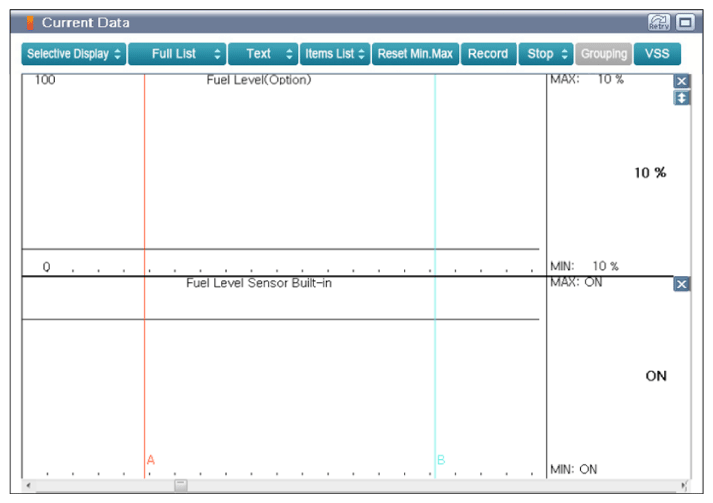Close the Fuel Level Sensor Built-in graph
This screenshot has height=503, width=713.
[x=681, y=285]
